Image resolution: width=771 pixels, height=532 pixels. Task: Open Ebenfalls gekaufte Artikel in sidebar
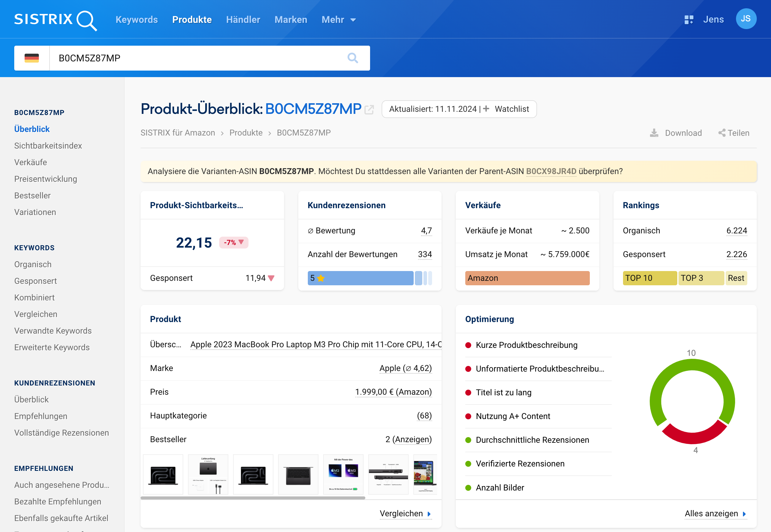click(61, 518)
